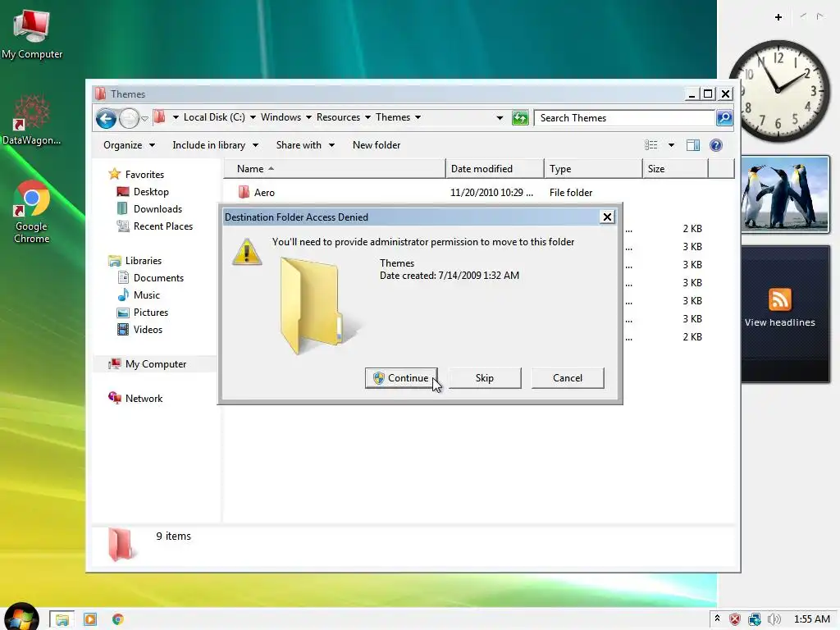840x630 pixels.
Task: Open the view options dropdown arrow
Action: 671,145
